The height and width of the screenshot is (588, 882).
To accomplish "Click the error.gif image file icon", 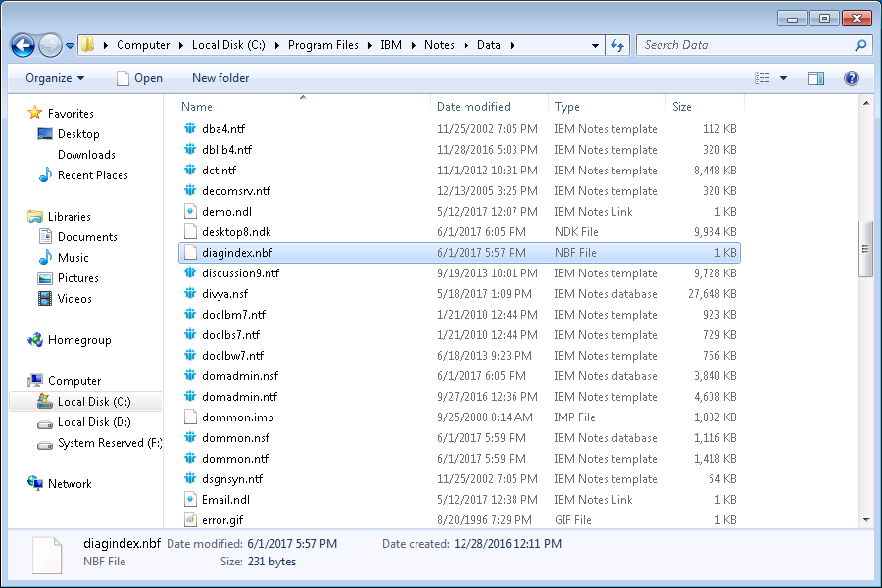I will 190,520.
